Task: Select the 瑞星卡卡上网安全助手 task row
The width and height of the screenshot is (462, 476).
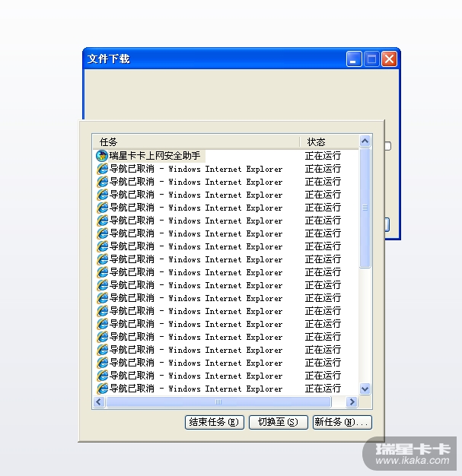Action: [x=226, y=156]
